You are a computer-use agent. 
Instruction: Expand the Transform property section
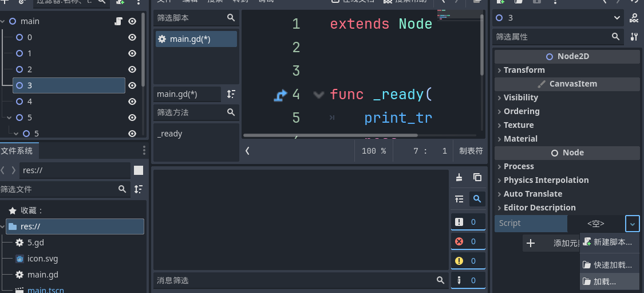tap(524, 70)
